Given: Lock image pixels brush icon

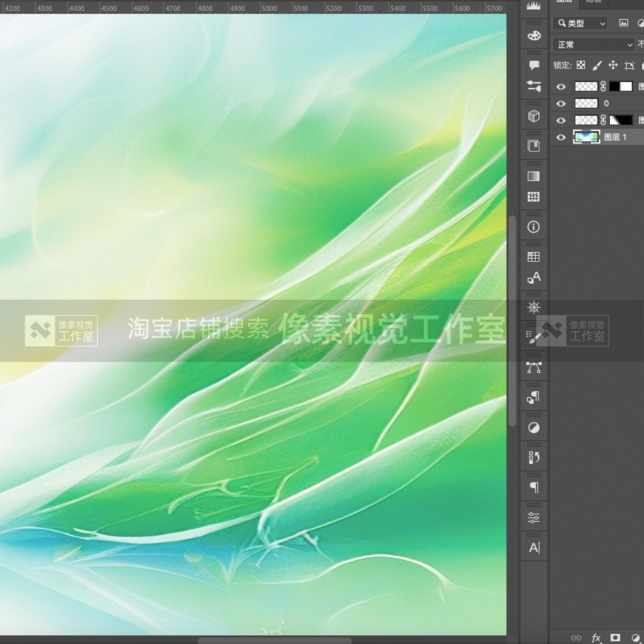Looking at the screenshot, I should [597, 65].
